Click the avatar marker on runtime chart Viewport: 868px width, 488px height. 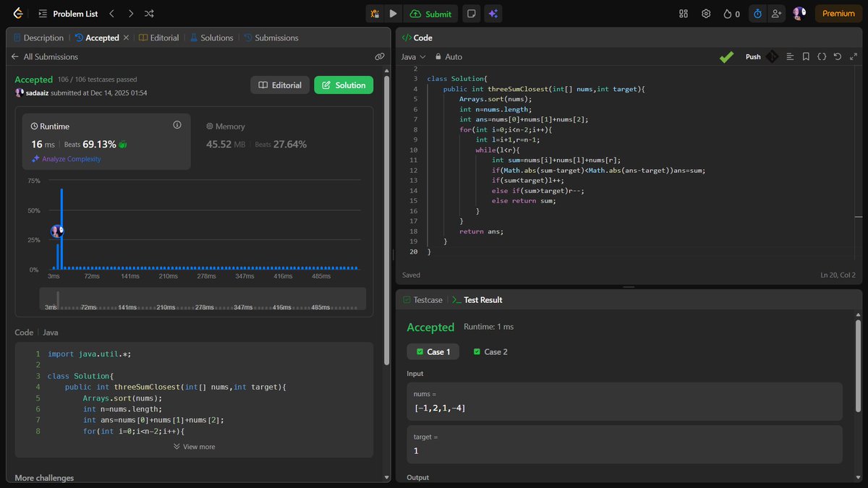[x=57, y=231]
